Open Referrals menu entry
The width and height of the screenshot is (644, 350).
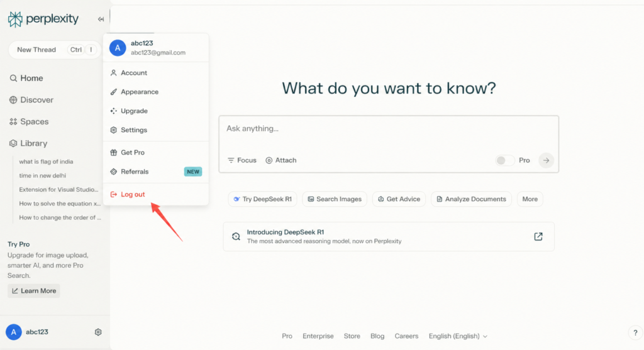tap(135, 172)
